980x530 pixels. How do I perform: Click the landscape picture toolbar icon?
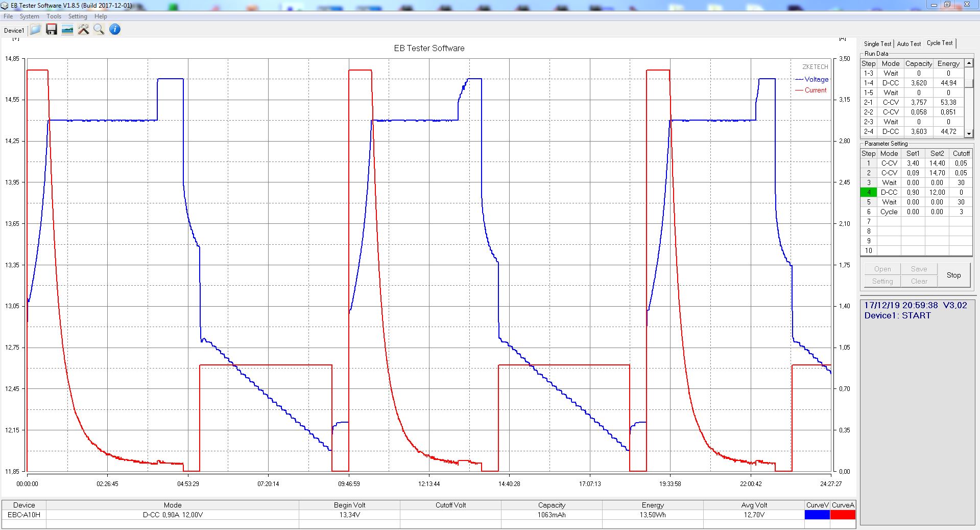pos(67,30)
